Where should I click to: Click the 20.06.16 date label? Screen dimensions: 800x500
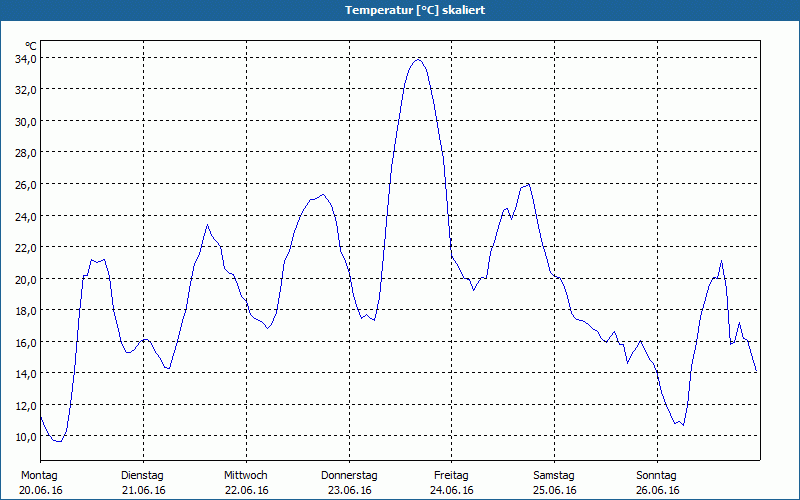(41, 490)
